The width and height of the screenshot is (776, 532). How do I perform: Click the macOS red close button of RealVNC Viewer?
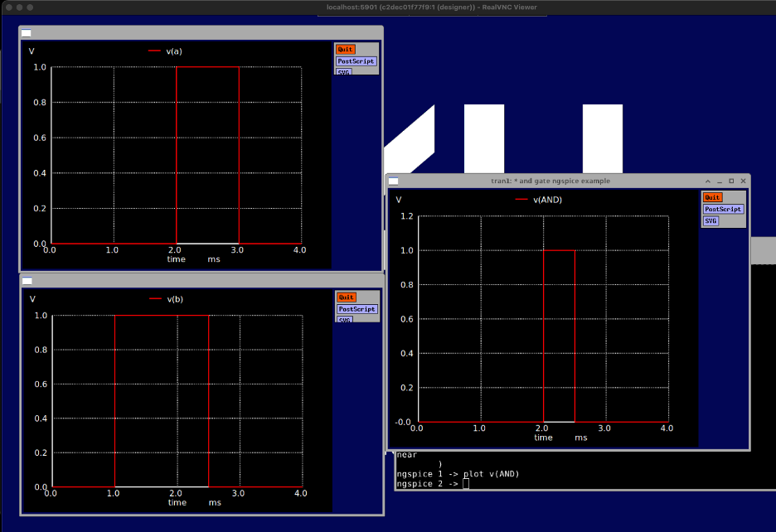[8, 7]
